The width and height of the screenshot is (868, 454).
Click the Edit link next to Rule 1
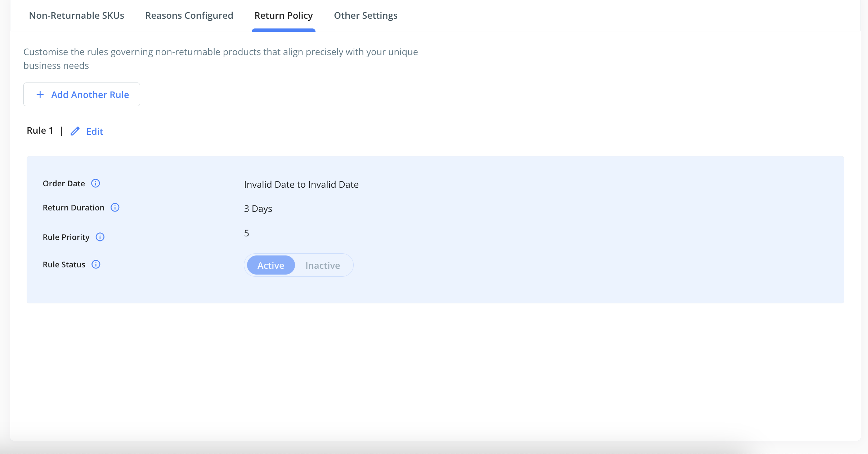(95, 132)
